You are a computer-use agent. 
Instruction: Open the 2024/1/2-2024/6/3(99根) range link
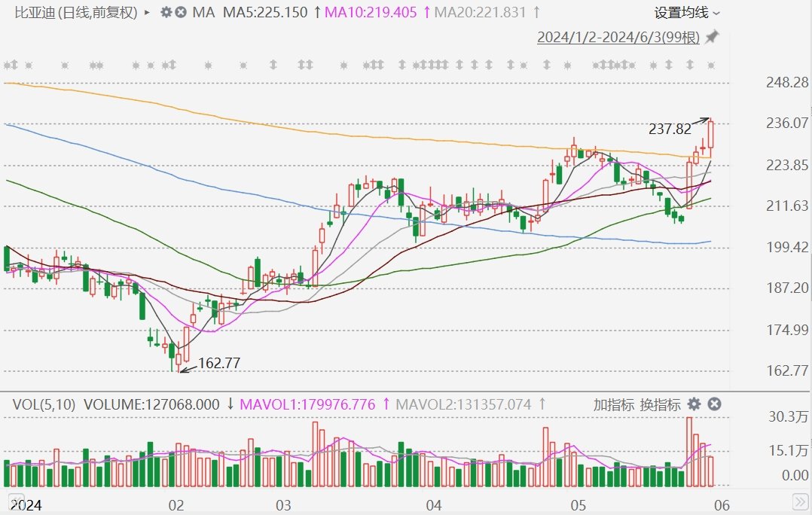(618, 37)
